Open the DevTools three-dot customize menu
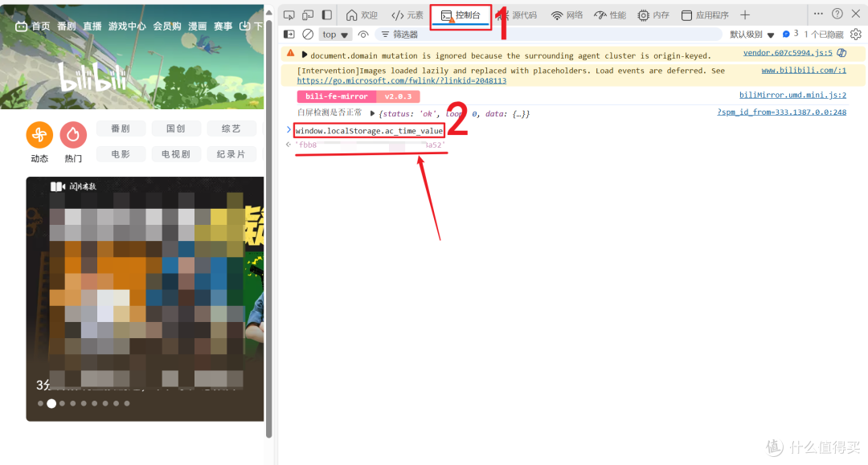The image size is (868, 465). point(818,14)
